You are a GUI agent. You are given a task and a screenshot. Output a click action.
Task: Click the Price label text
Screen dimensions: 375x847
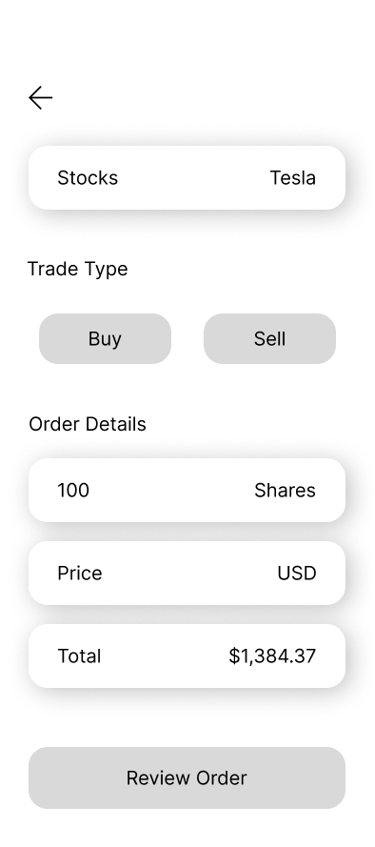click(x=79, y=573)
